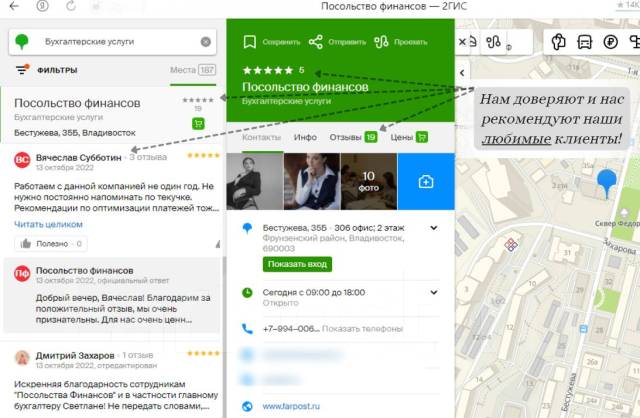Open the Цены tab
The image size is (640, 418).
[409, 137]
